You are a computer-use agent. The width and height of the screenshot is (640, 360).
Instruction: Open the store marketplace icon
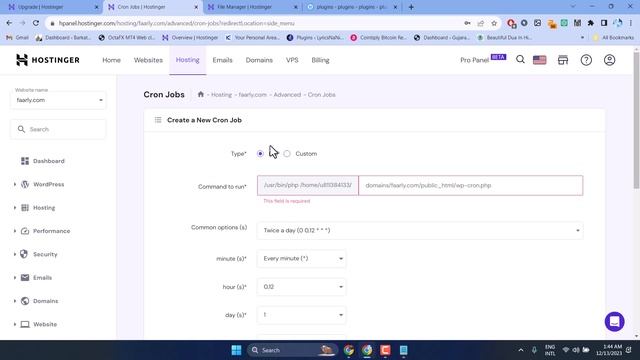[x=563, y=60]
